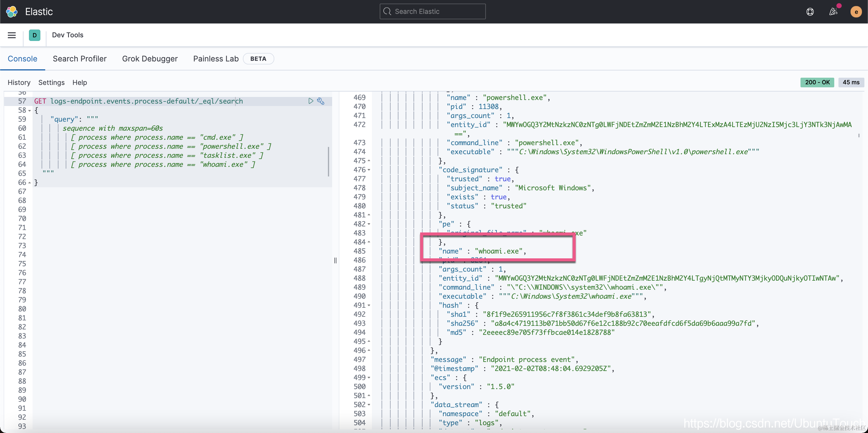This screenshot has height=433, width=868.
Task: Run the request with the play icon
Action: 311,101
